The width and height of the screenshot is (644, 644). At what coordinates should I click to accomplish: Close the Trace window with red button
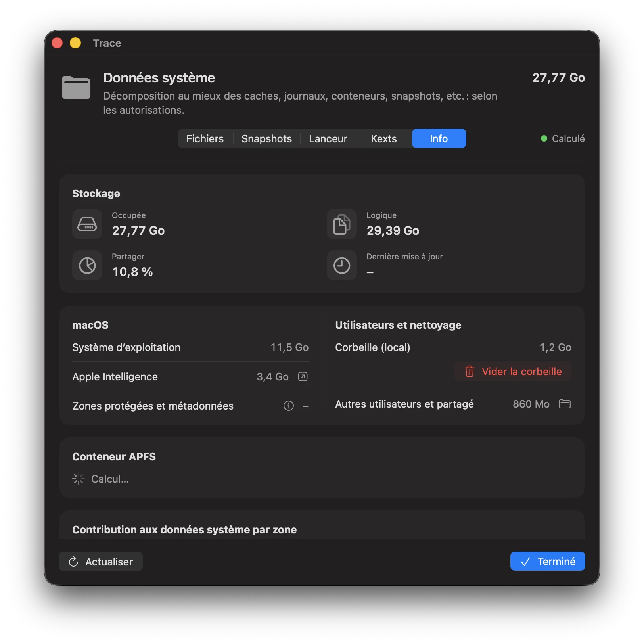(57, 43)
